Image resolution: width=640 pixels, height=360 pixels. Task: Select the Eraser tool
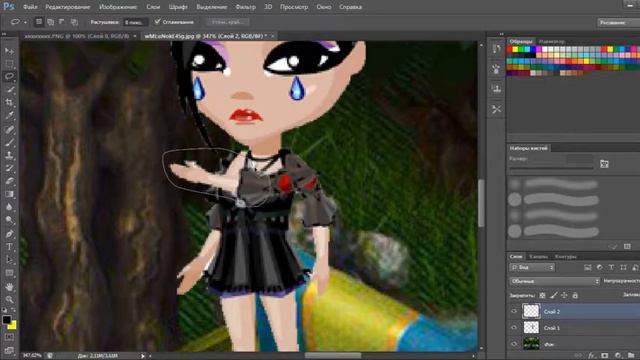tap(9, 181)
